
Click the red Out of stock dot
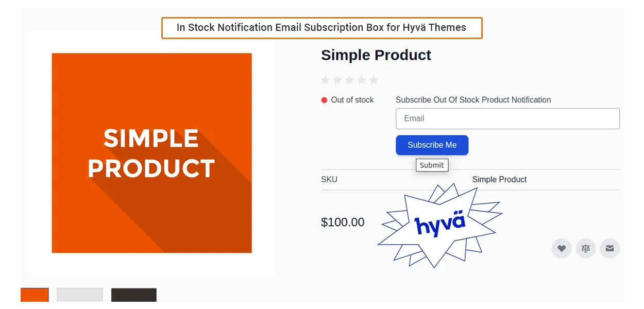point(325,100)
